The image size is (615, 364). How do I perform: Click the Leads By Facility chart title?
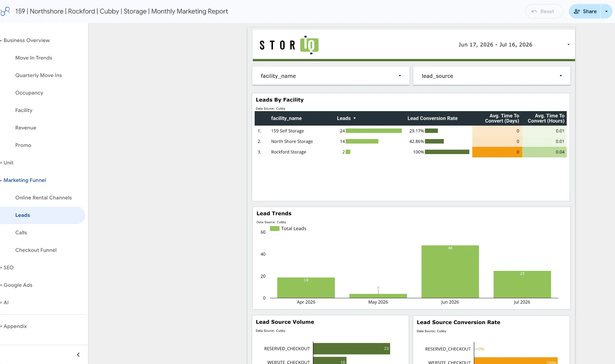point(280,100)
